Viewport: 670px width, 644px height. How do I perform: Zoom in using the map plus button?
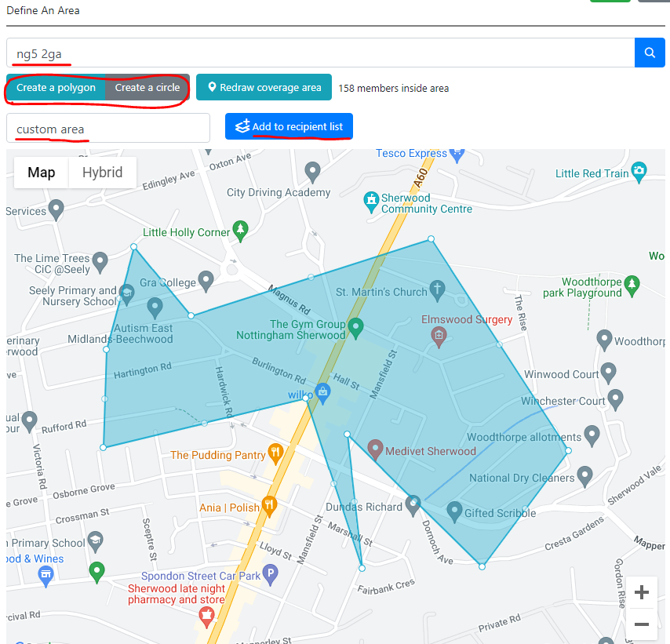pyautogui.click(x=641, y=592)
